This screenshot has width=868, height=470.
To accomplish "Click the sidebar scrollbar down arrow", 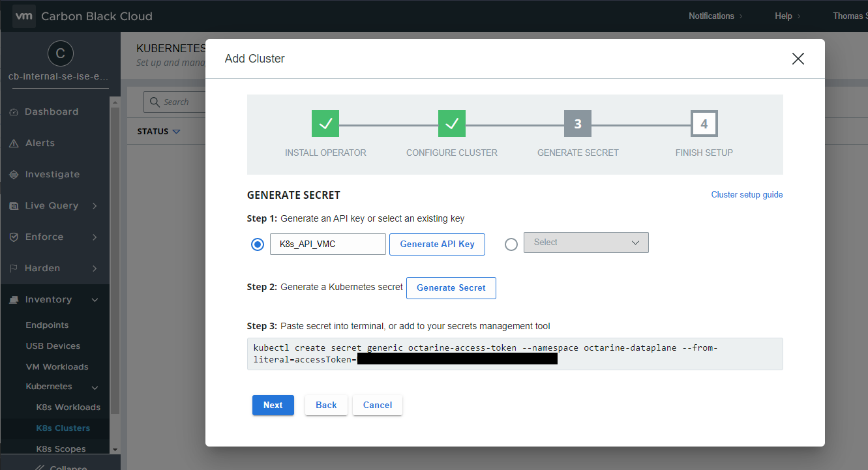I will pyautogui.click(x=115, y=450).
